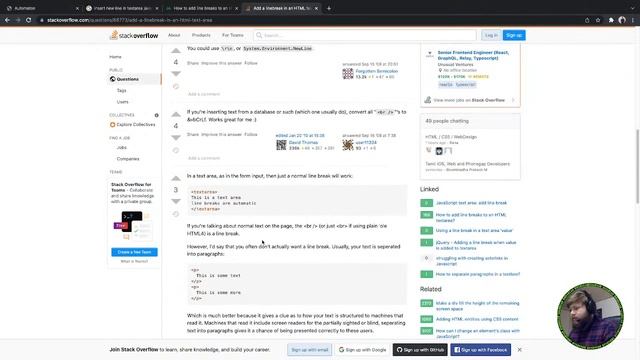Downvote the answer with 3 votes

pyautogui.click(x=176, y=201)
